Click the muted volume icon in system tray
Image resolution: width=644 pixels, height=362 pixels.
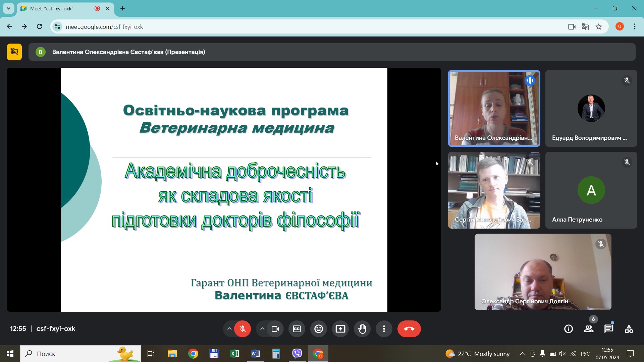[x=562, y=354]
